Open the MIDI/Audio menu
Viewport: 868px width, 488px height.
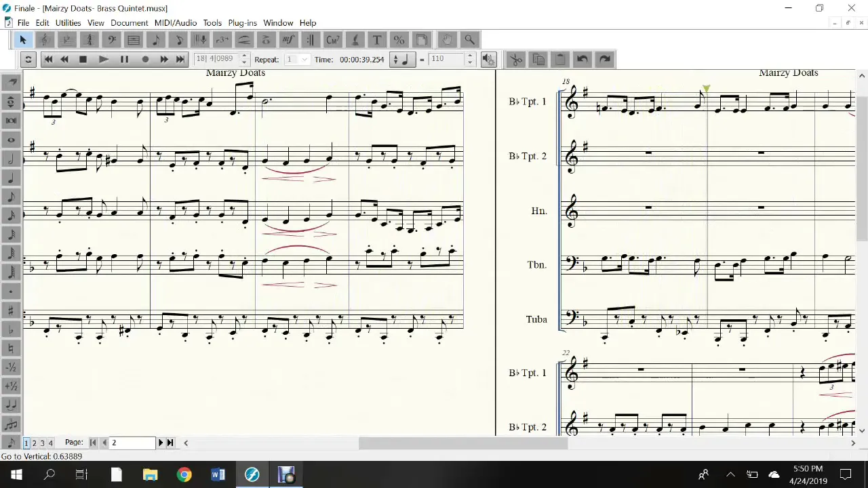click(x=176, y=23)
